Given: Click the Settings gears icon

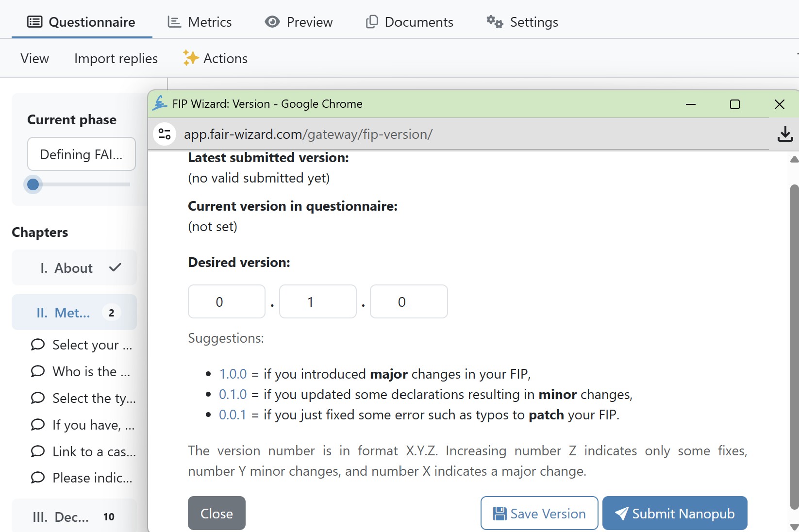Looking at the screenshot, I should click(x=495, y=22).
